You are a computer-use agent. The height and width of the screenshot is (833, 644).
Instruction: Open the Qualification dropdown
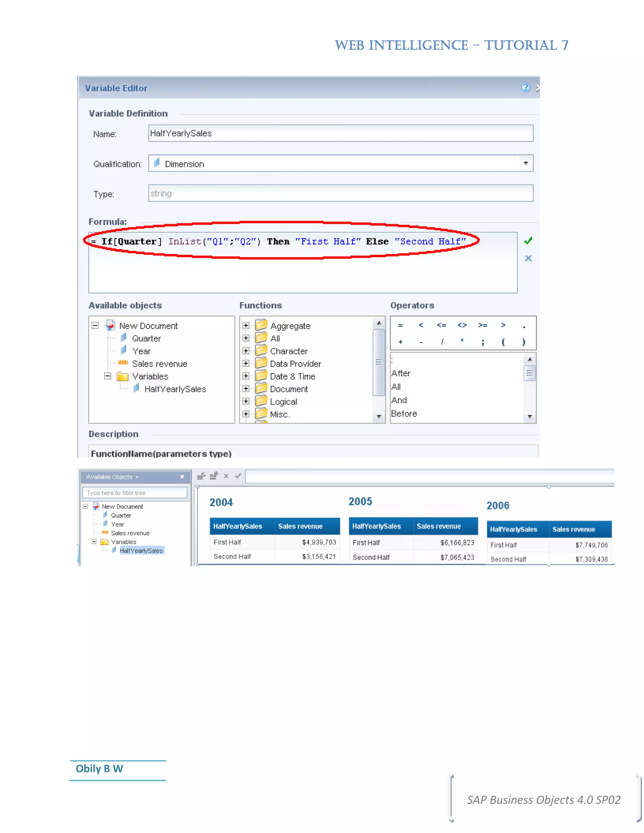click(526, 163)
